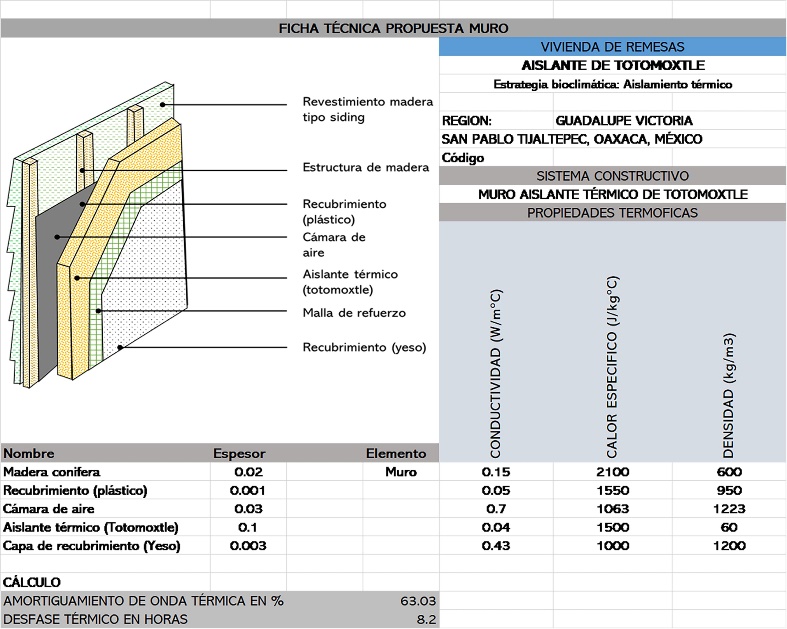787x629 pixels.
Task: Select thermal damping result value 63.03
Action: [x=418, y=601]
